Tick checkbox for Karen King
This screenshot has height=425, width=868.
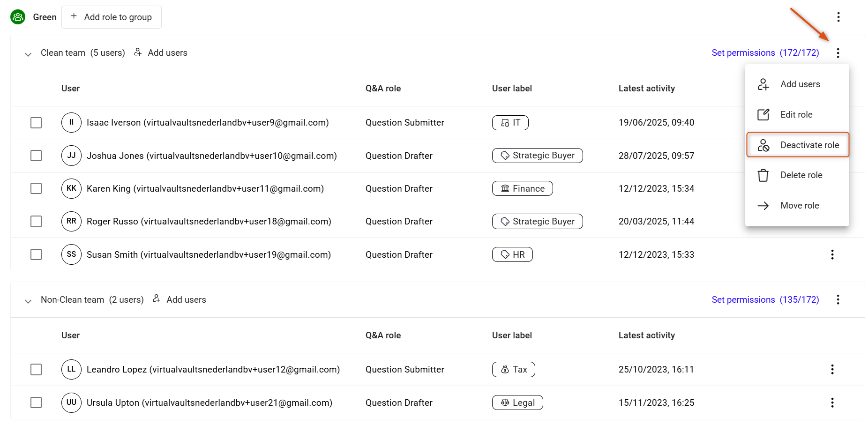pyautogui.click(x=36, y=188)
